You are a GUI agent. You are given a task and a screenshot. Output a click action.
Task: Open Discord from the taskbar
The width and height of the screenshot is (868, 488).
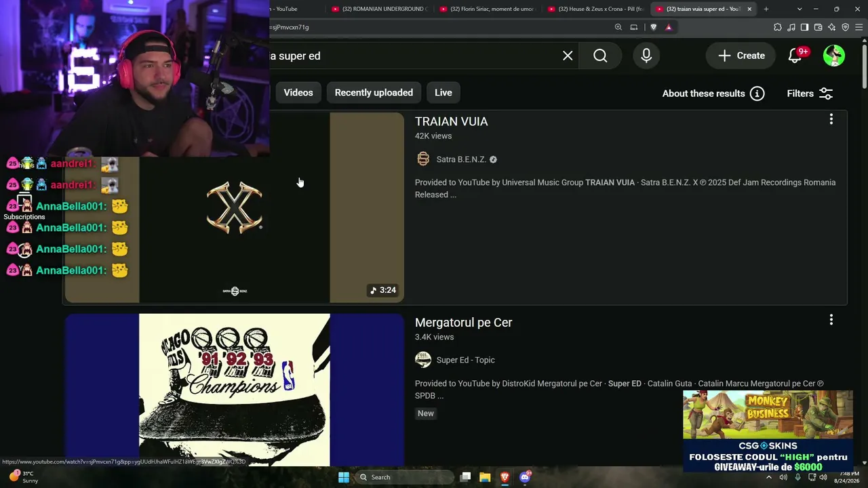(x=525, y=477)
